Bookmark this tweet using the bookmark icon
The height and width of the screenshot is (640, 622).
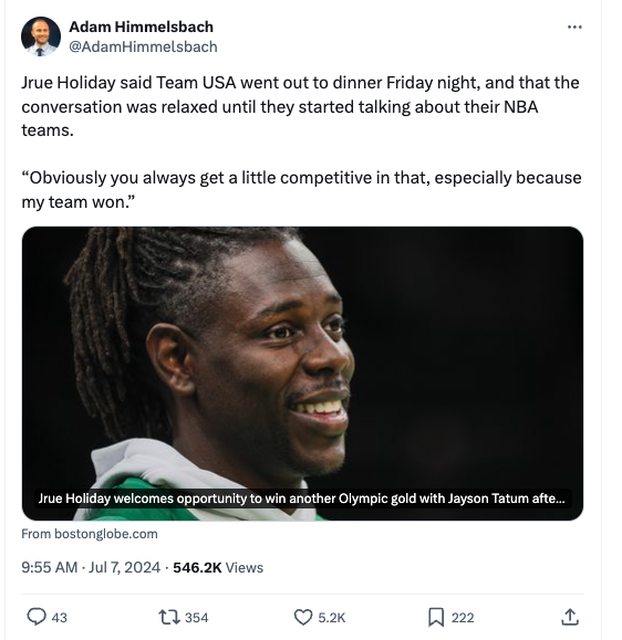click(x=436, y=617)
